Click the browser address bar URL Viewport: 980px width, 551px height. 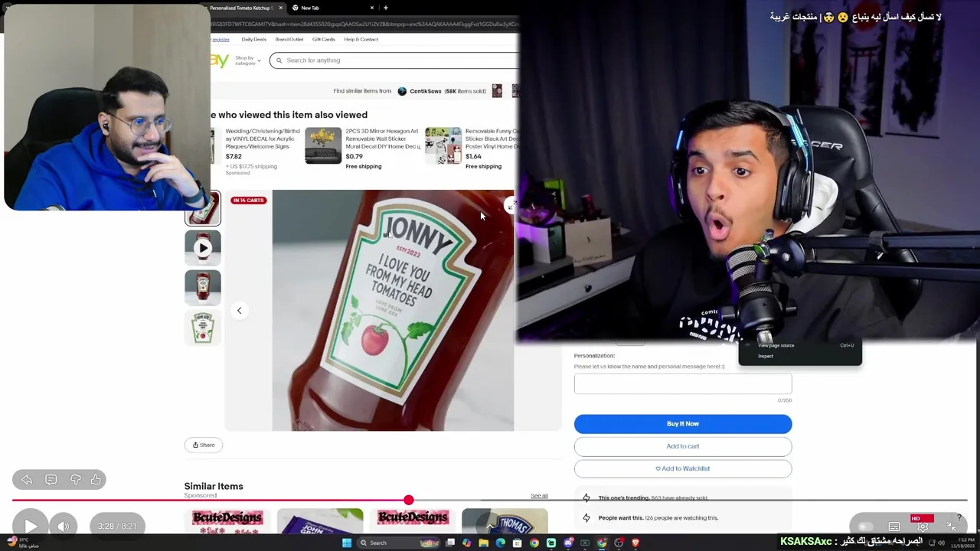coord(364,24)
